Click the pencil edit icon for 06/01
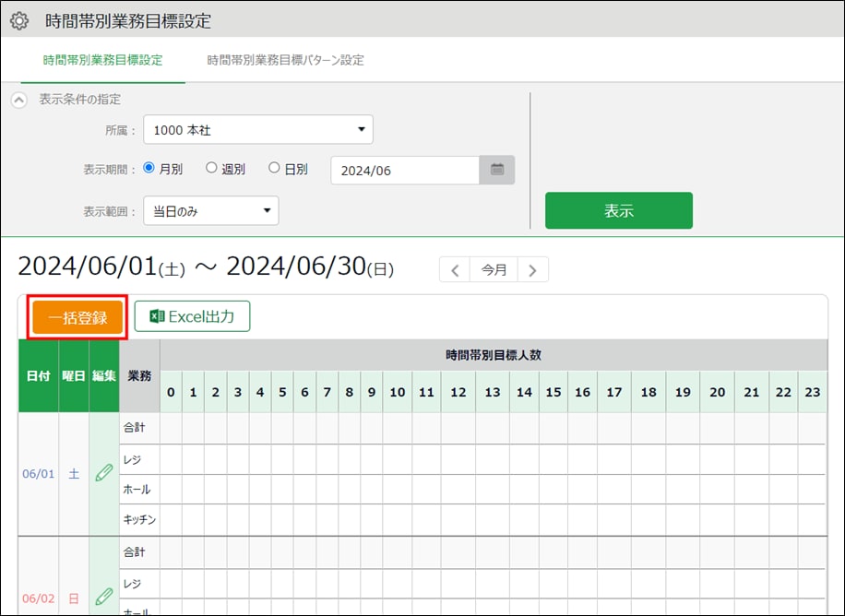The width and height of the screenshot is (845, 616). point(104,473)
